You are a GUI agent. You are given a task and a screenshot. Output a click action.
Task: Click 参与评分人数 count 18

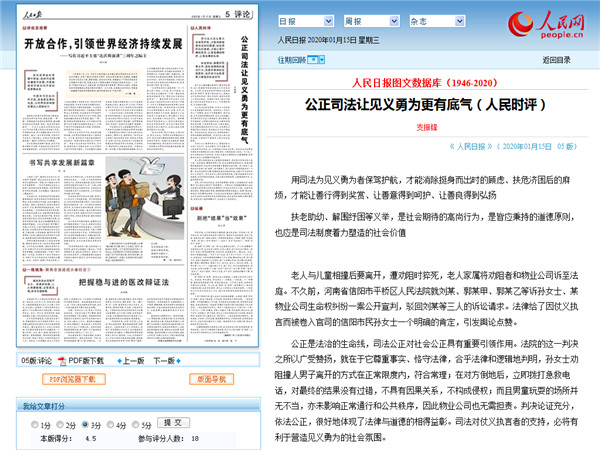pyautogui.click(x=195, y=439)
